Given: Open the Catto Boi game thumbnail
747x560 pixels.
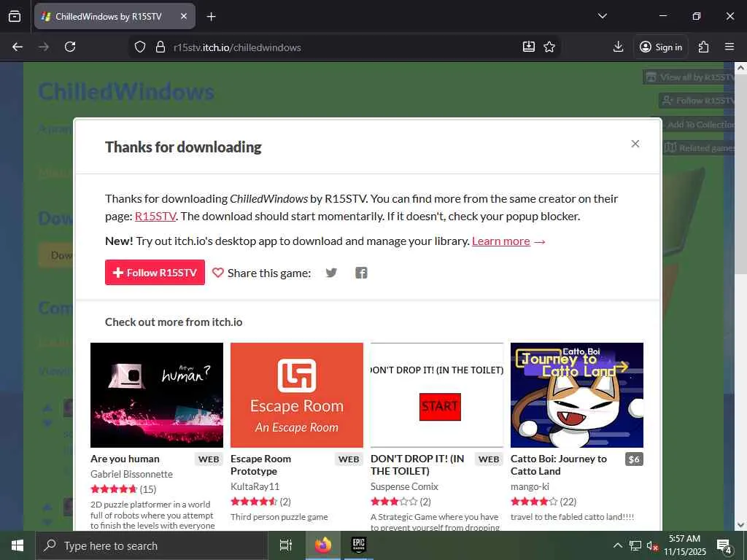Looking at the screenshot, I should 577,394.
